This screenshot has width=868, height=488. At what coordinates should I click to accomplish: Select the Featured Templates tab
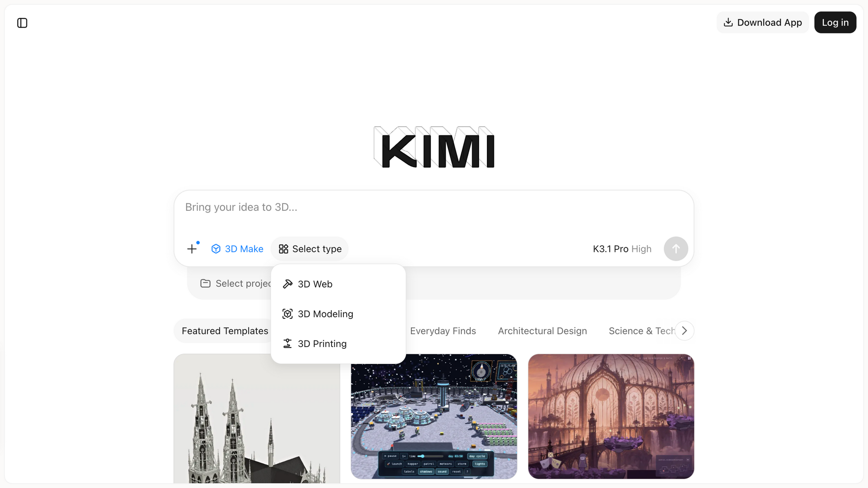(x=225, y=331)
